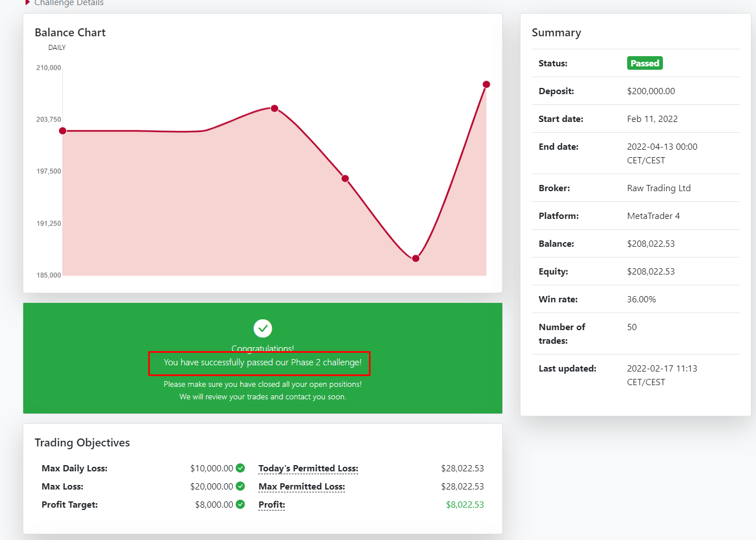Click green check next to Profit Target value
The height and width of the screenshot is (540, 756).
point(241,504)
